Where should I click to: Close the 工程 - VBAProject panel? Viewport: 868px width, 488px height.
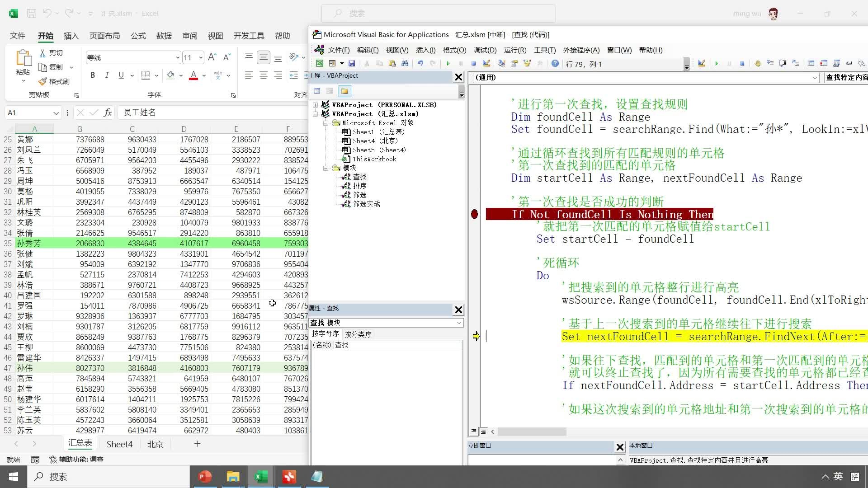(x=458, y=77)
